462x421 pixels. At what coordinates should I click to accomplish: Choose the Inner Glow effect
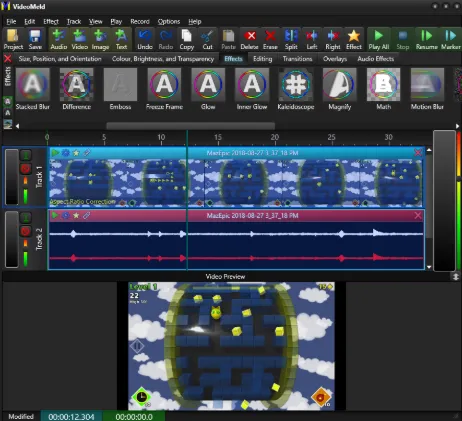tap(252, 89)
